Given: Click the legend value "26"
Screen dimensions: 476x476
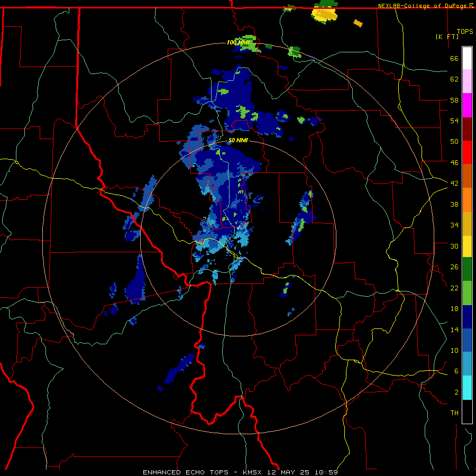Looking at the screenshot, I should pos(454,267).
